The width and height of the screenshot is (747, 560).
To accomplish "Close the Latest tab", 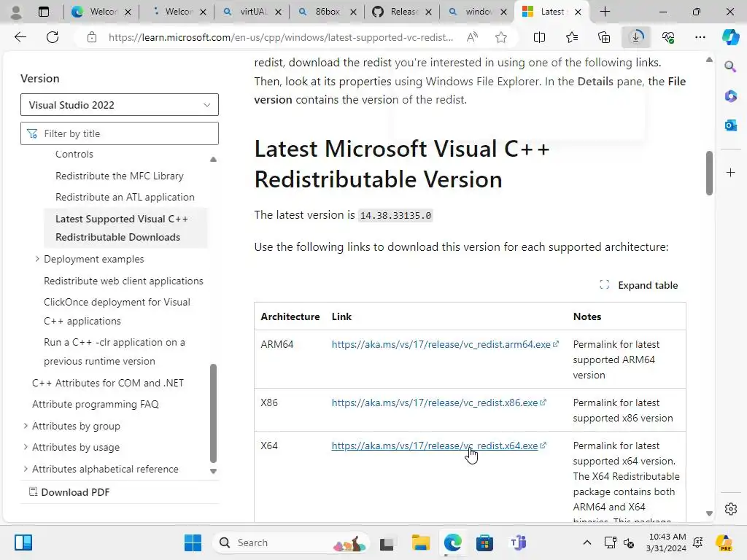I will point(578,12).
